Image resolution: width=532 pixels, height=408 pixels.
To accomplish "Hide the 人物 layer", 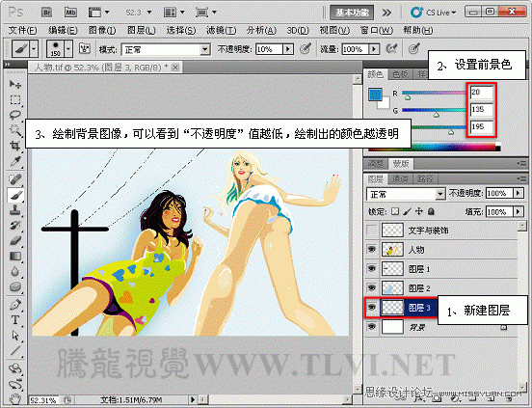I will [x=372, y=250].
